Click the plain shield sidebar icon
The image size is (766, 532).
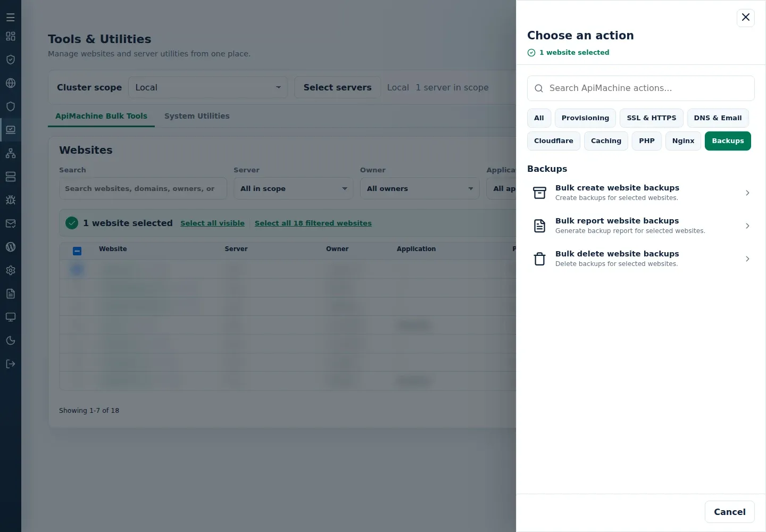[11, 106]
